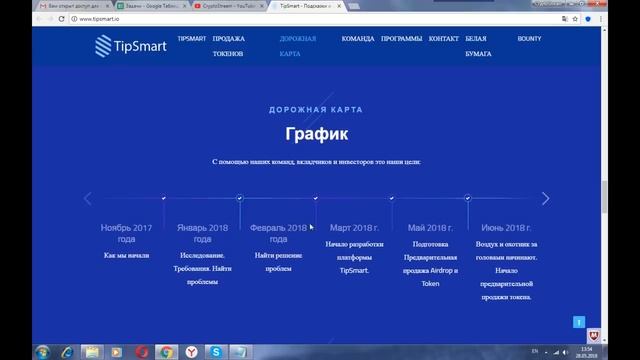Click the address bar URL field
640x360 pixels.
tap(314, 19)
